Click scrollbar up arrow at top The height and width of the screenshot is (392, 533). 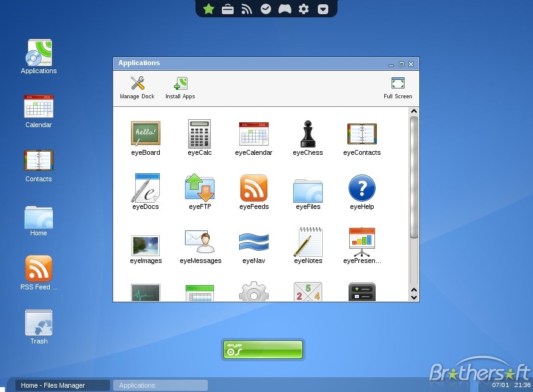click(x=414, y=111)
